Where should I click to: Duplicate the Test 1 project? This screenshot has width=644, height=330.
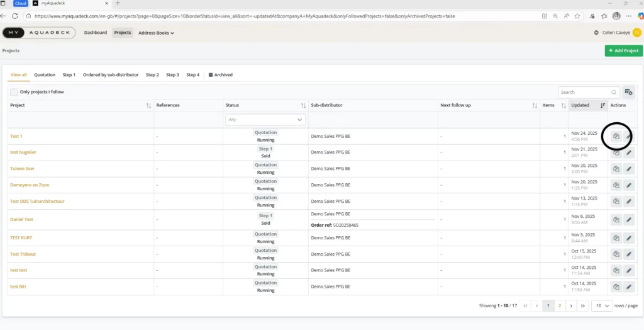coord(616,136)
